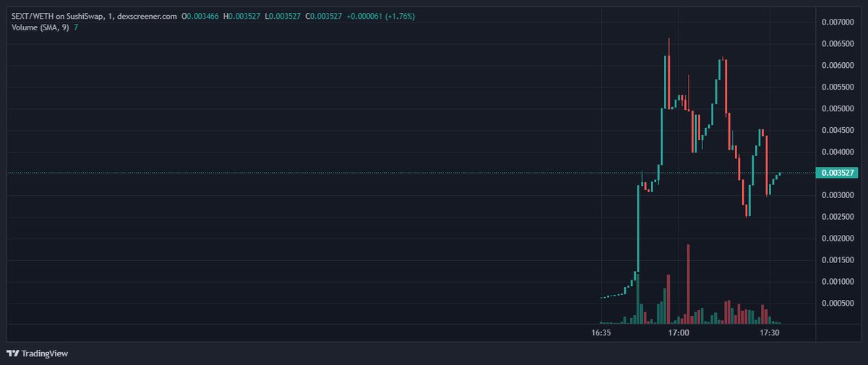Viewport: 868px width, 365px height.
Task: Click the Volume (SMA, 9) indicator label
Action: (x=41, y=27)
